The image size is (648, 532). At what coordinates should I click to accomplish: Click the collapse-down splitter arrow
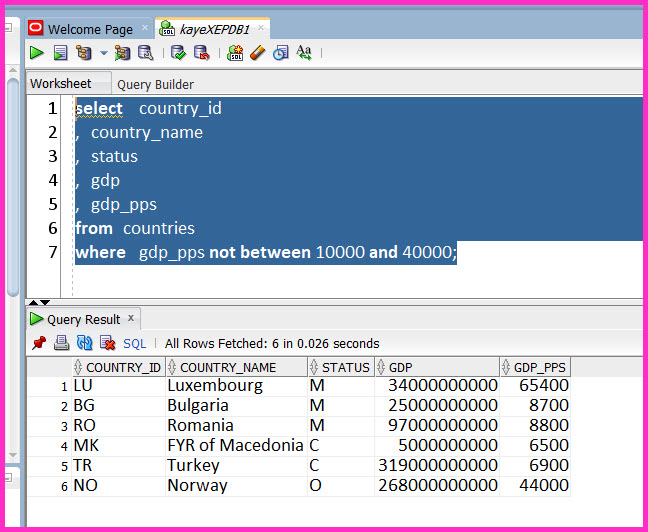pyautogui.click(x=45, y=303)
